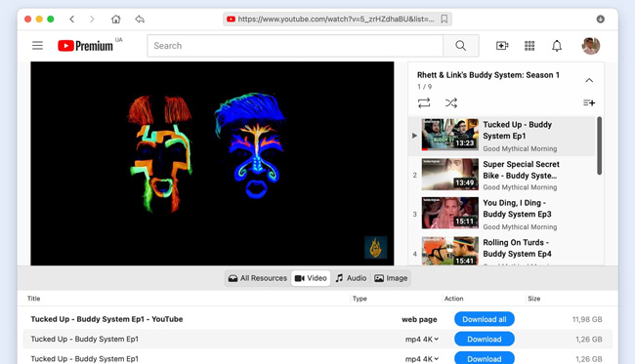Open mp4 4K dropdown in highlighted row
This screenshot has height=364, width=635.
(x=422, y=340)
